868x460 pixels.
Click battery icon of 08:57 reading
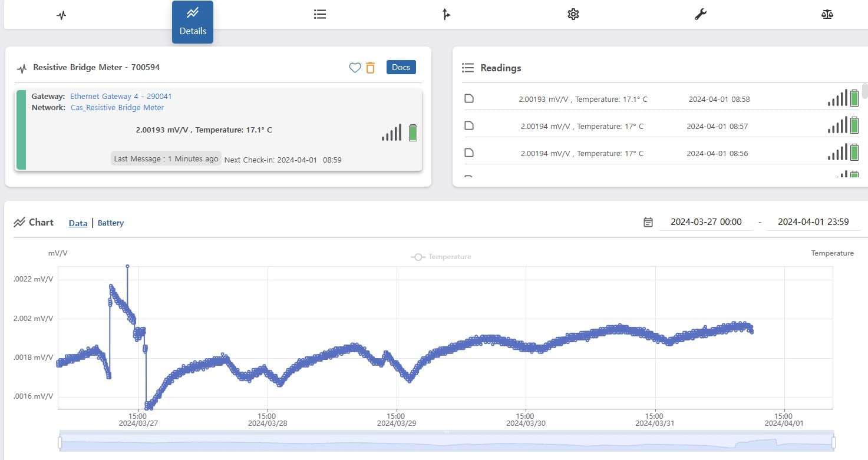coord(854,125)
